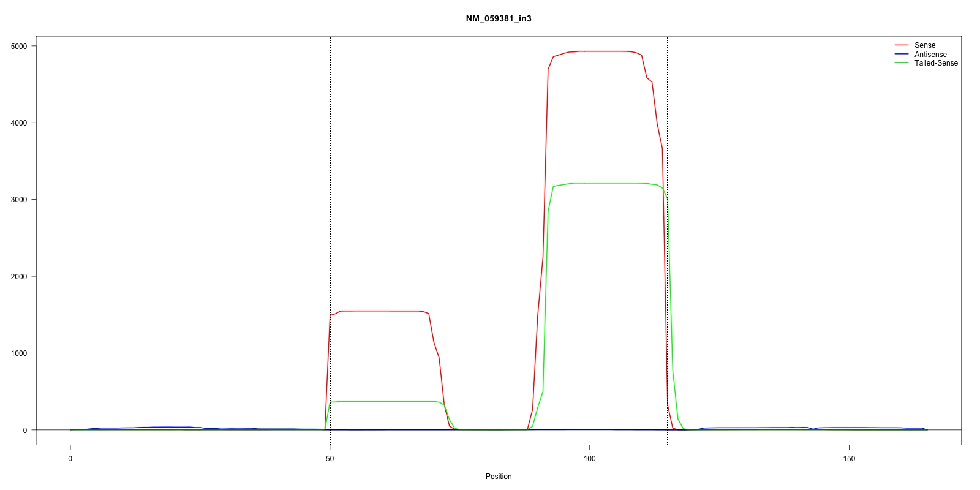Screen dimensions: 980x490
Task: Click the Tailed-Sense legend label
Action: (936, 63)
